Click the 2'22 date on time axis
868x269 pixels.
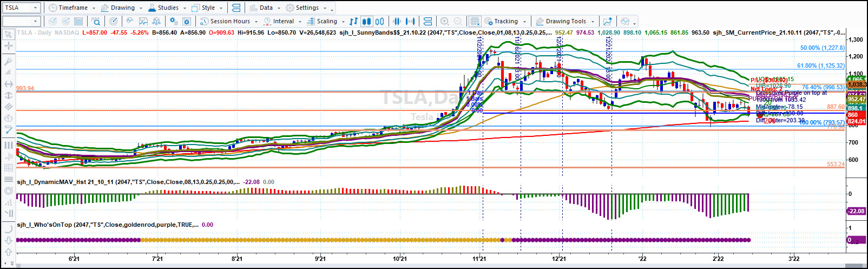point(718,259)
